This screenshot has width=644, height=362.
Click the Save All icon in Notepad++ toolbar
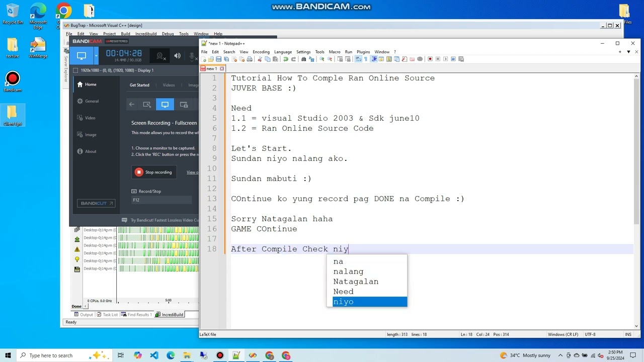pyautogui.click(x=226, y=59)
